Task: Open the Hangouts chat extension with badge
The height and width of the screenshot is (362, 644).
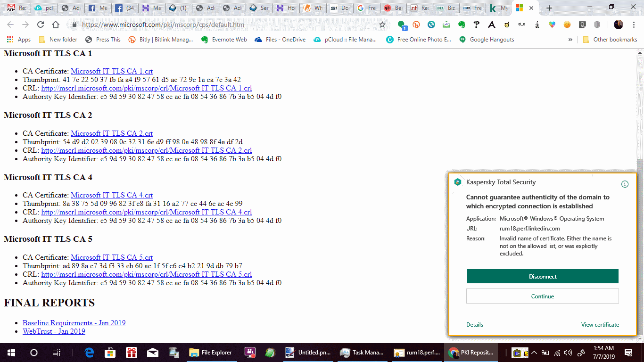Action: click(402, 25)
